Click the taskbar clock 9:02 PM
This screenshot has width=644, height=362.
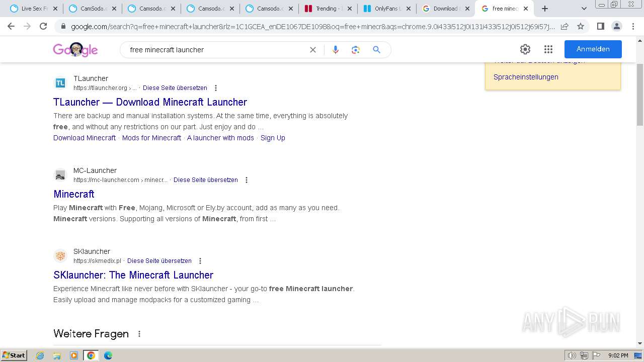pos(618,355)
